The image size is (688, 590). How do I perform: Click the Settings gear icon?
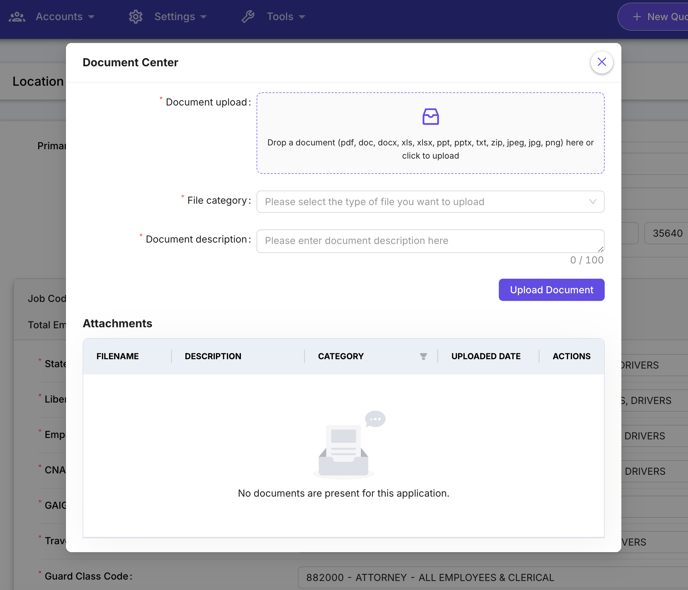[x=136, y=17]
